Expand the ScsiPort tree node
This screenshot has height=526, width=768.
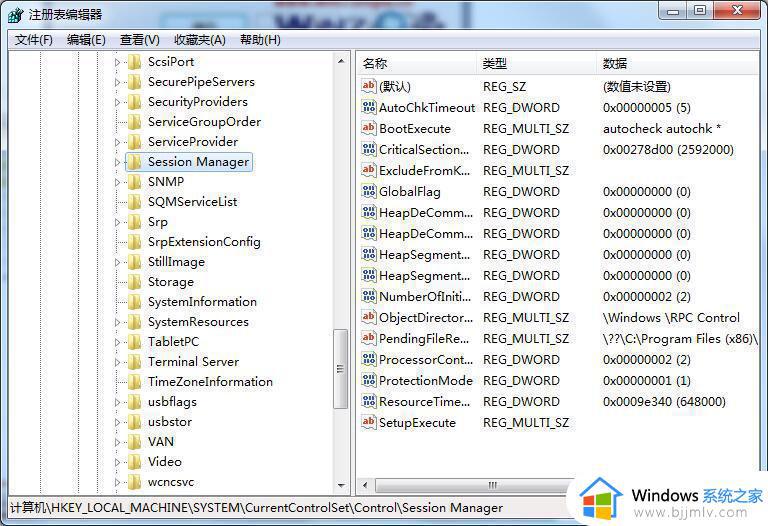click(x=117, y=62)
